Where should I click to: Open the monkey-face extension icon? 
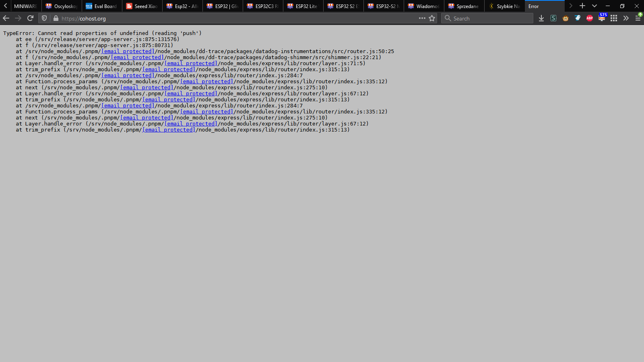tap(566, 18)
